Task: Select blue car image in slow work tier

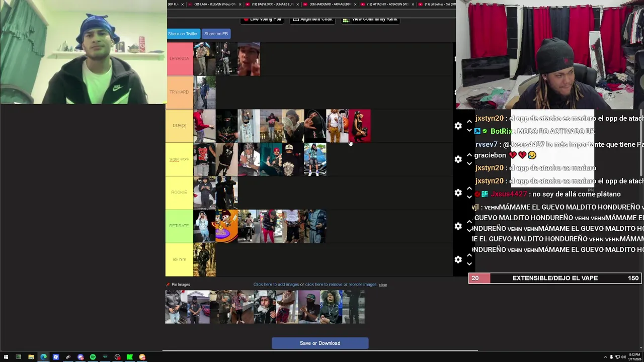Action: [315, 159]
